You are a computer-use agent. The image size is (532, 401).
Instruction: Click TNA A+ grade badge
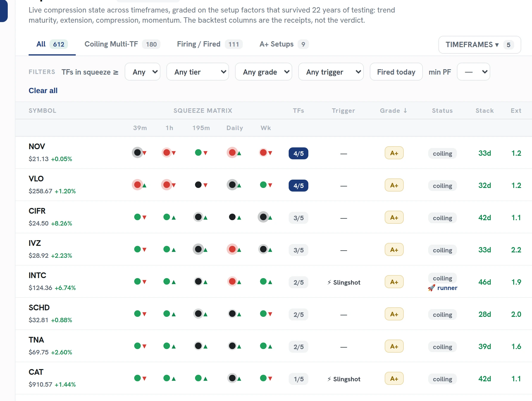click(394, 346)
